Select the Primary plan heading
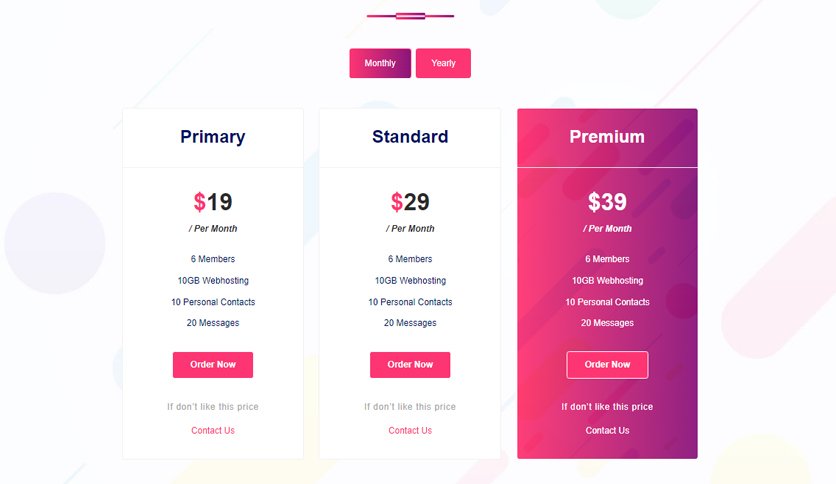Image resolution: width=836 pixels, height=484 pixels. click(x=213, y=136)
